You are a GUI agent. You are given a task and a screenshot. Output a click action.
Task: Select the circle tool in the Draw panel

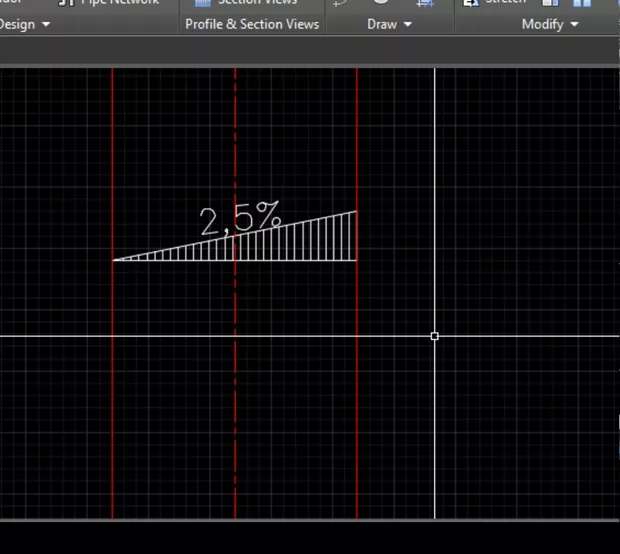coord(381,3)
